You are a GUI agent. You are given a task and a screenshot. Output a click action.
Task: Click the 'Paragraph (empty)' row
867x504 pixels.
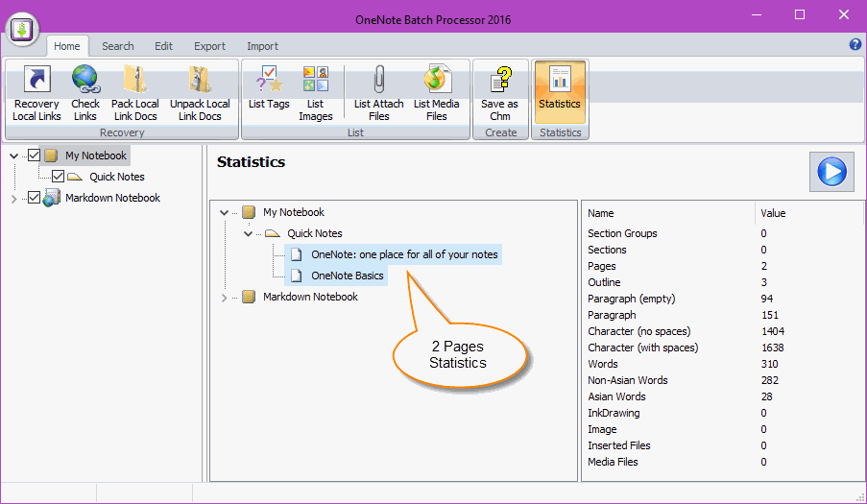pyautogui.click(x=722, y=299)
